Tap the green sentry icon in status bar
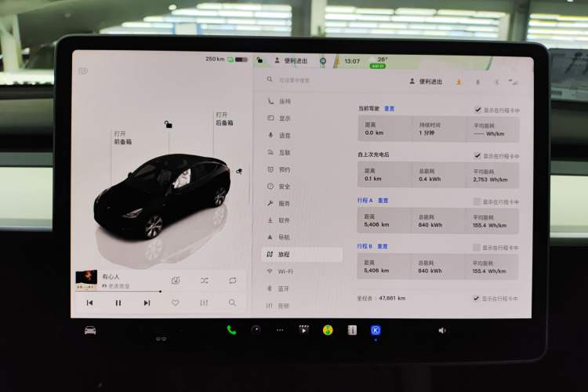 pos(322,61)
